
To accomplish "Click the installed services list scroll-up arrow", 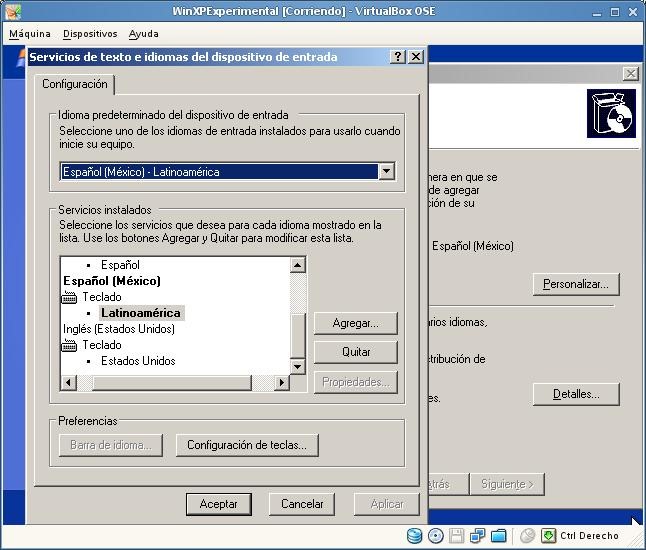I will 297,264.
